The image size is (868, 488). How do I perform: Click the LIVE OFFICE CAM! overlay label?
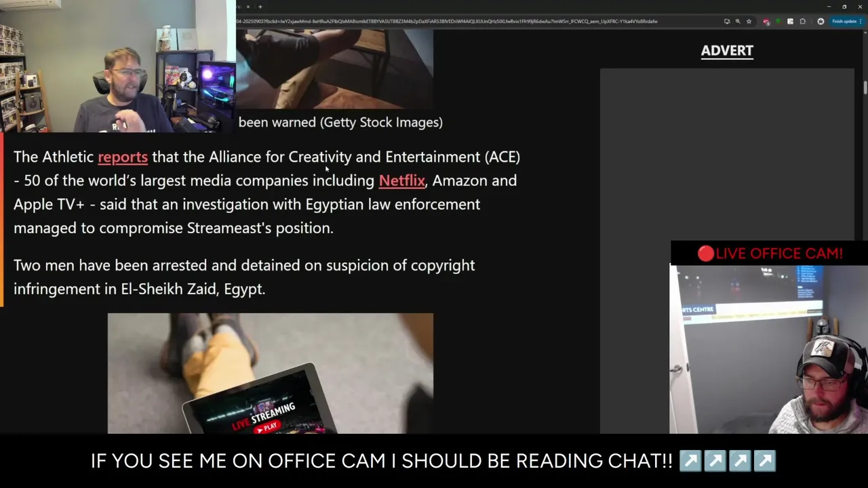(x=770, y=253)
